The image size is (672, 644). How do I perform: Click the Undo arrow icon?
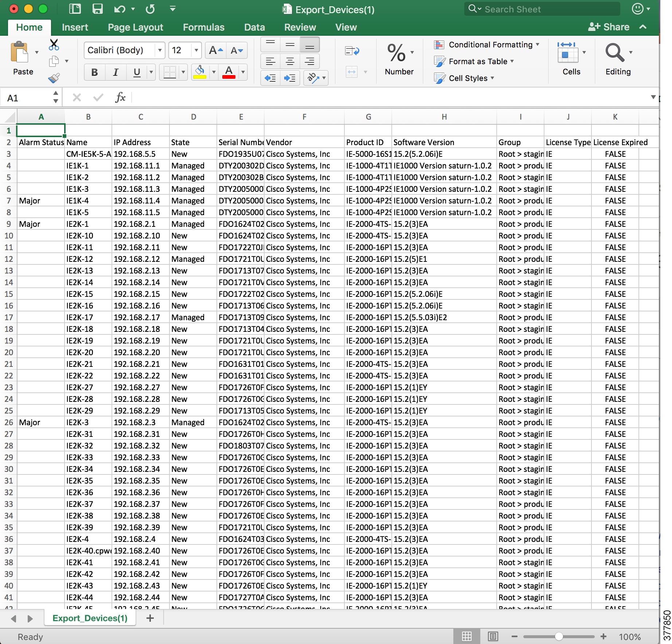(120, 9)
